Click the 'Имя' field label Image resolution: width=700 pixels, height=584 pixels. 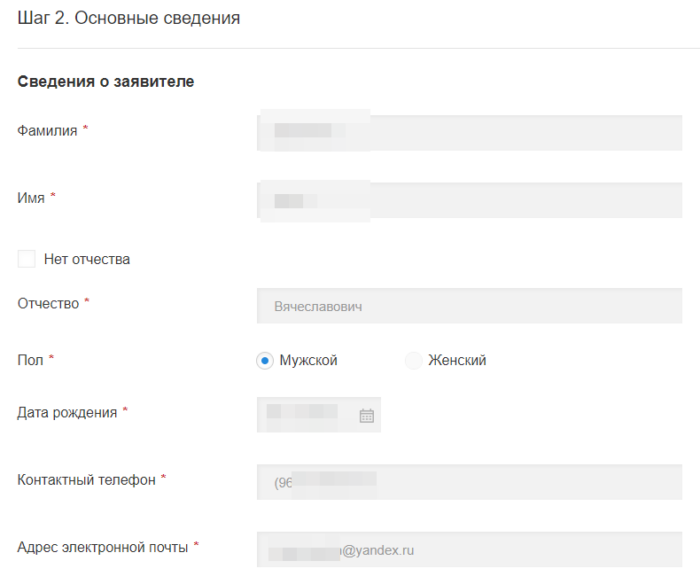[31, 198]
